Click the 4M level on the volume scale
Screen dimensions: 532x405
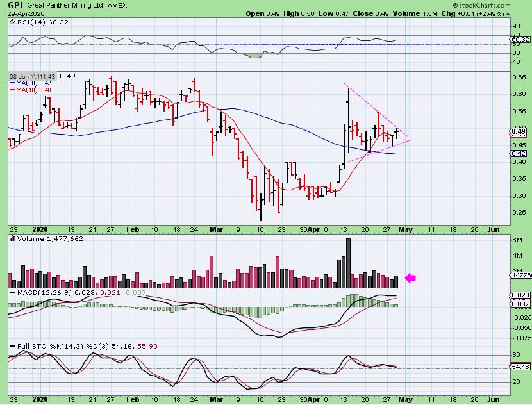(x=517, y=256)
